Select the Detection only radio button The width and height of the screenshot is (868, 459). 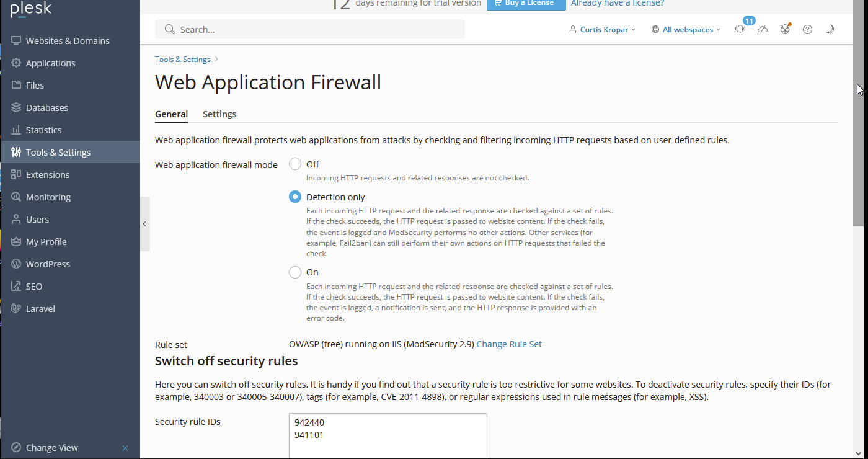click(x=295, y=197)
